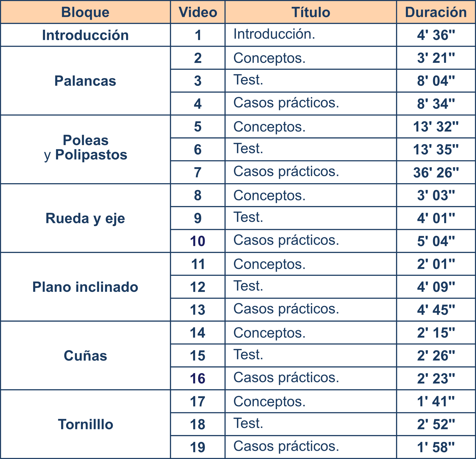This screenshot has width=476, height=459.
Task: Select the Poleas y Polipastos block cell
Action: click(85, 148)
